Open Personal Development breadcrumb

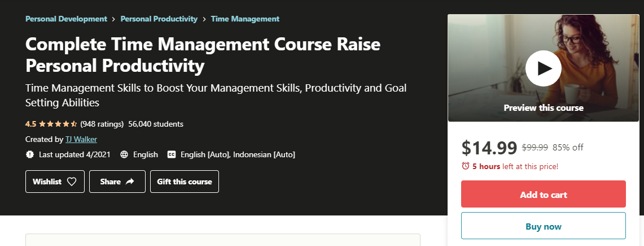click(66, 19)
